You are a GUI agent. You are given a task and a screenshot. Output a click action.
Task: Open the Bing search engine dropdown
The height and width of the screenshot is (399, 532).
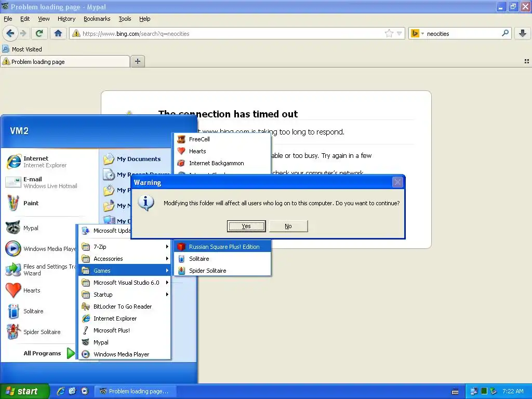tap(417, 33)
